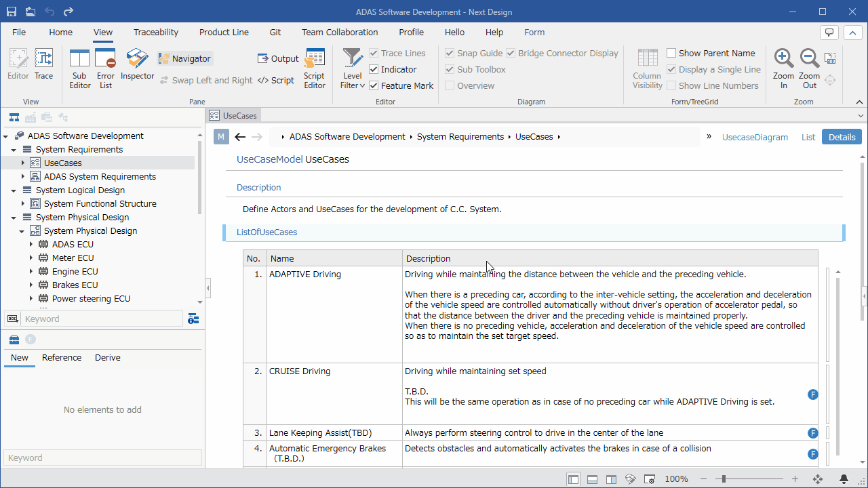Open the Trace view in ribbon
Viewport: 868px width, 488px height.
(44, 65)
